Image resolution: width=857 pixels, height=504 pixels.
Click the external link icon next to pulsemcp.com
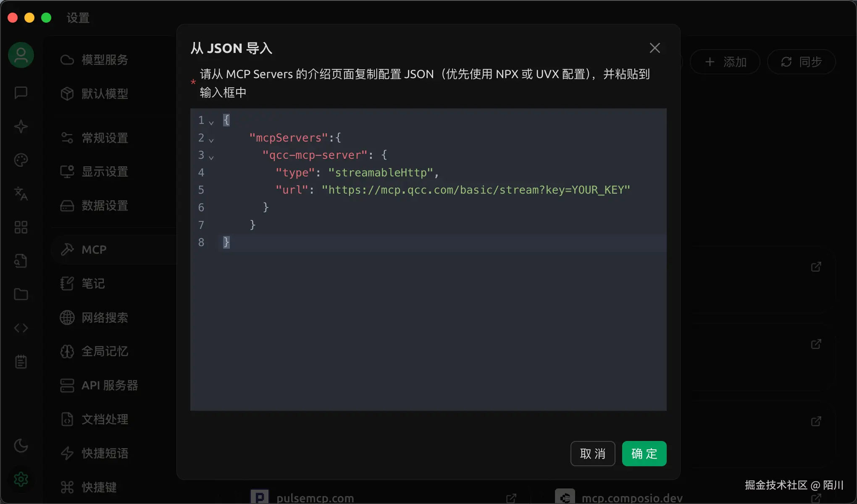click(511, 498)
